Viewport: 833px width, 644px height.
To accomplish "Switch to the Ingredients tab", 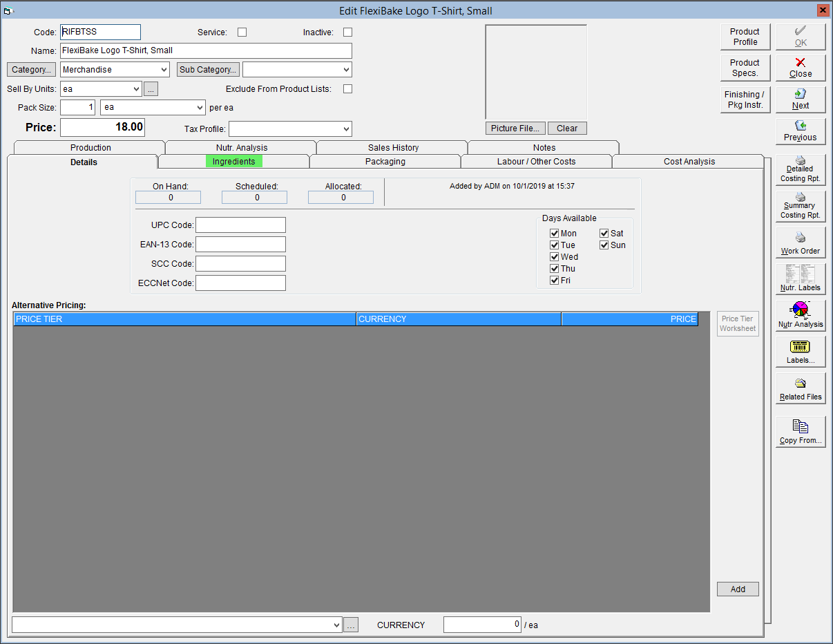I will point(233,161).
